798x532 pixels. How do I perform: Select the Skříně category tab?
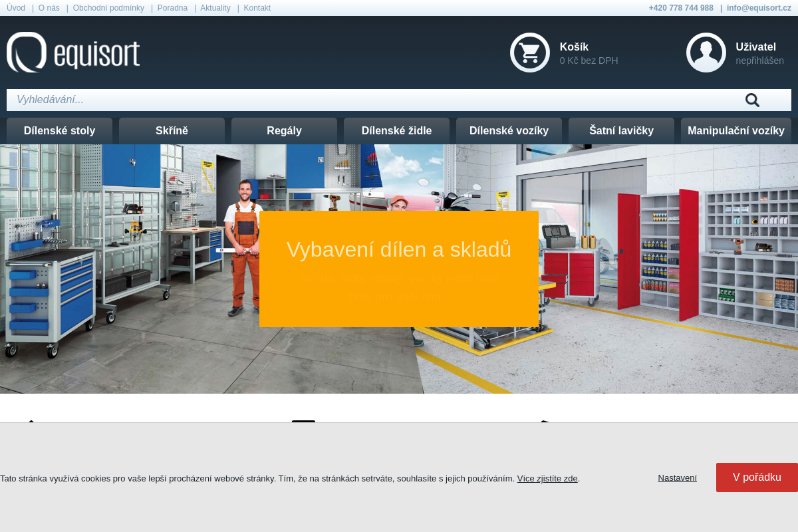[x=172, y=131]
